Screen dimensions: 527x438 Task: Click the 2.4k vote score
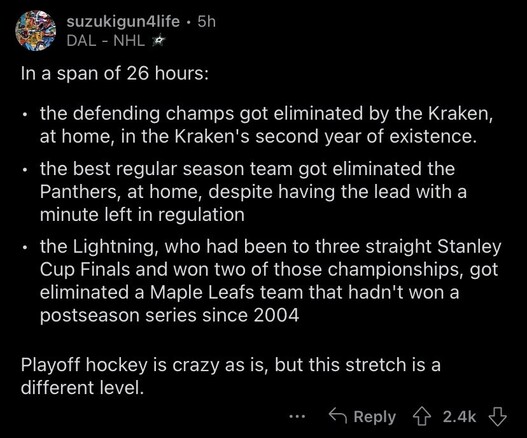click(x=459, y=417)
